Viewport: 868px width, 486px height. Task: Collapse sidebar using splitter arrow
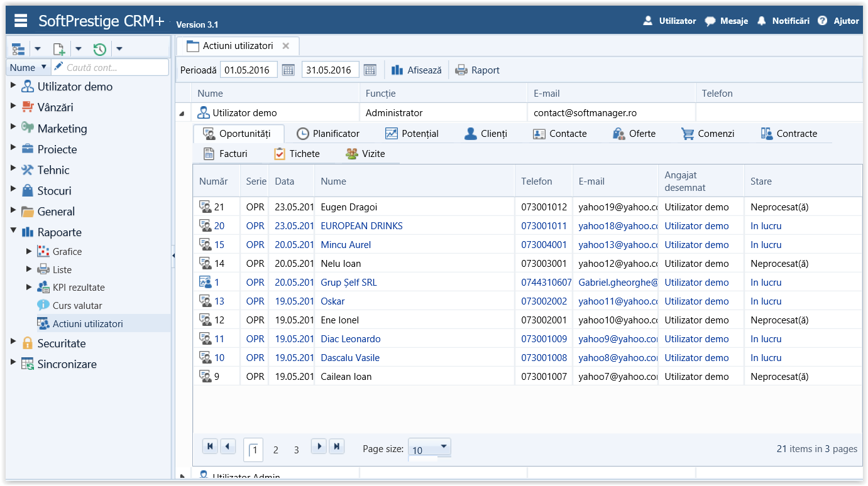[173, 256]
